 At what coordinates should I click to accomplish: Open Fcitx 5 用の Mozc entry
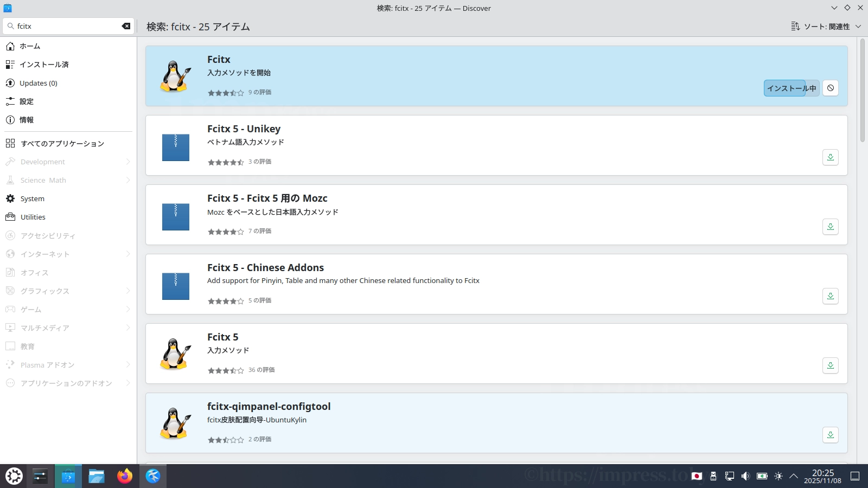(496, 215)
